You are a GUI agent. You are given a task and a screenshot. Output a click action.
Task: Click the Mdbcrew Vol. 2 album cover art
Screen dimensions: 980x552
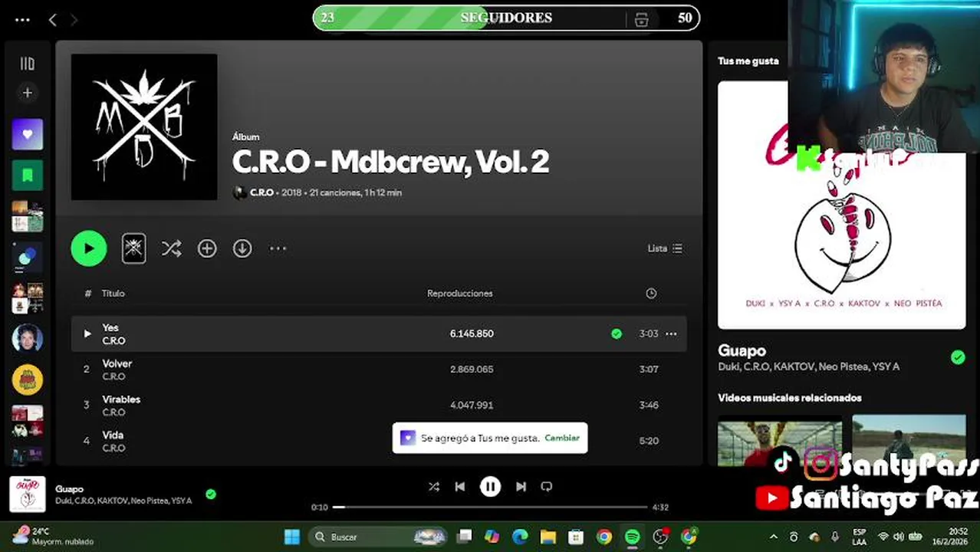[144, 127]
